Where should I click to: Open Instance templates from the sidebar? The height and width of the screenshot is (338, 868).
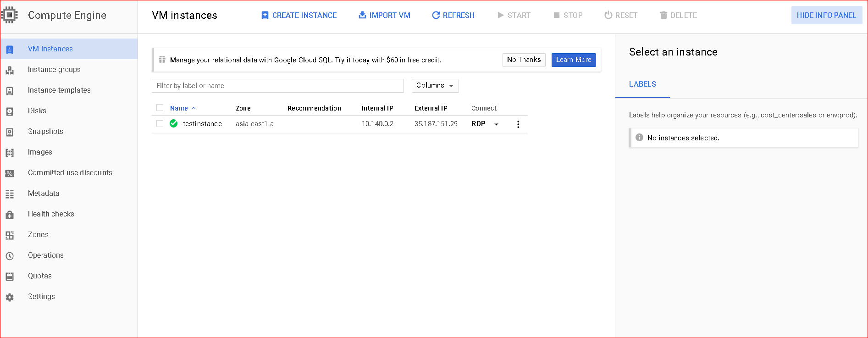(x=59, y=90)
